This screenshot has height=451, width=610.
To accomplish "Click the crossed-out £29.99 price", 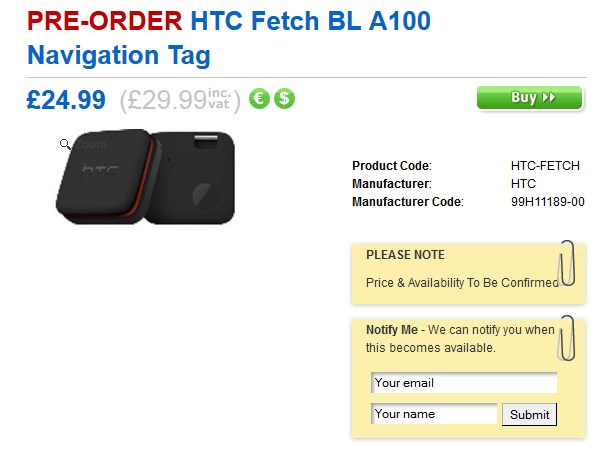I will tap(163, 99).
